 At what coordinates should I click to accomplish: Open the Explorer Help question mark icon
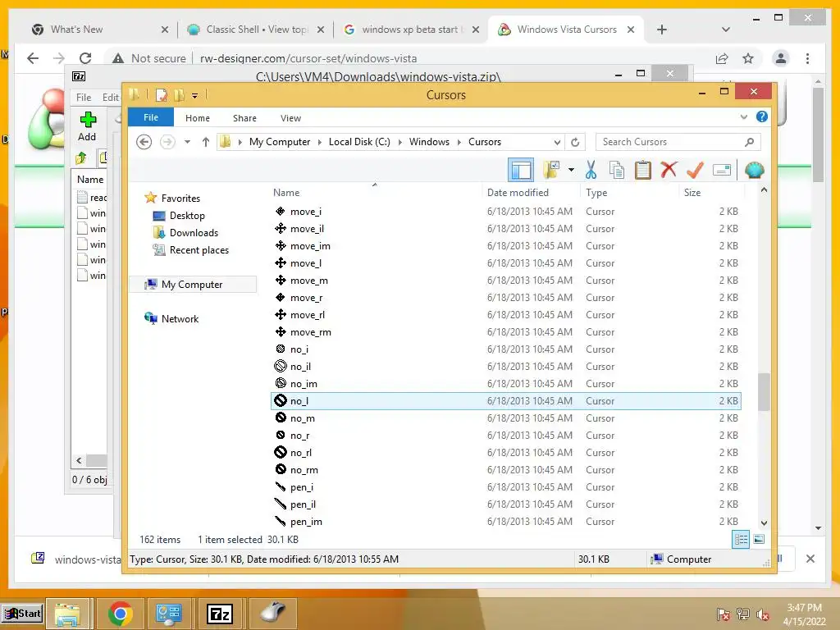762,116
